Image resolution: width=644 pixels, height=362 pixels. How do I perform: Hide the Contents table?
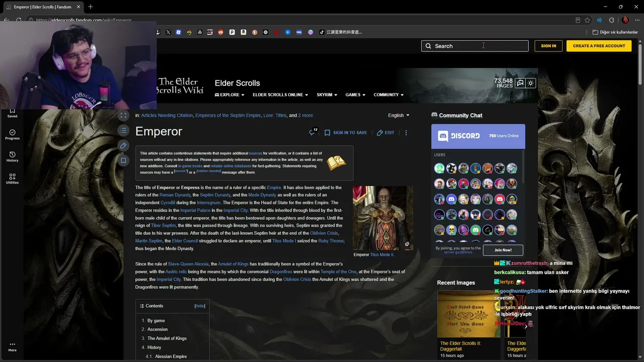(x=200, y=306)
